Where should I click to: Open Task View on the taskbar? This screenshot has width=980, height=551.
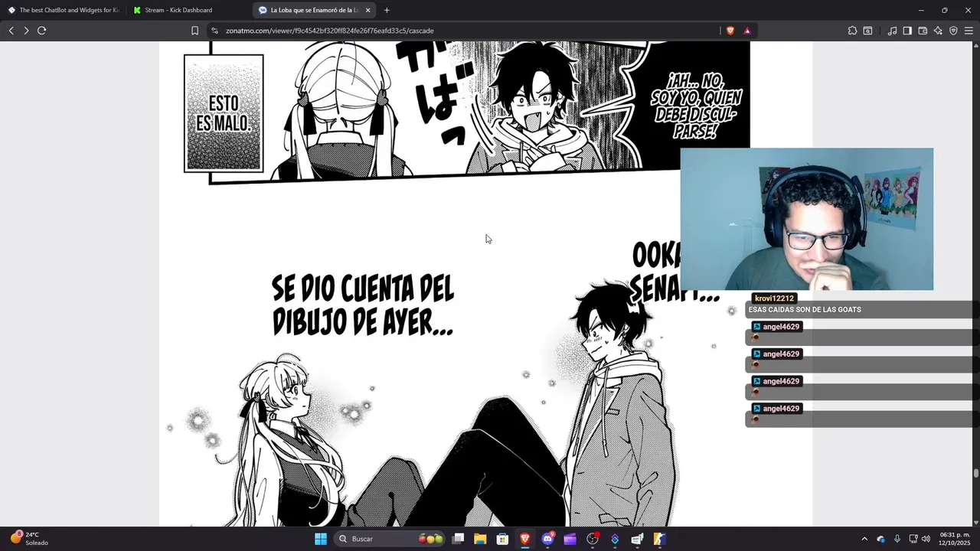(458, 539)
